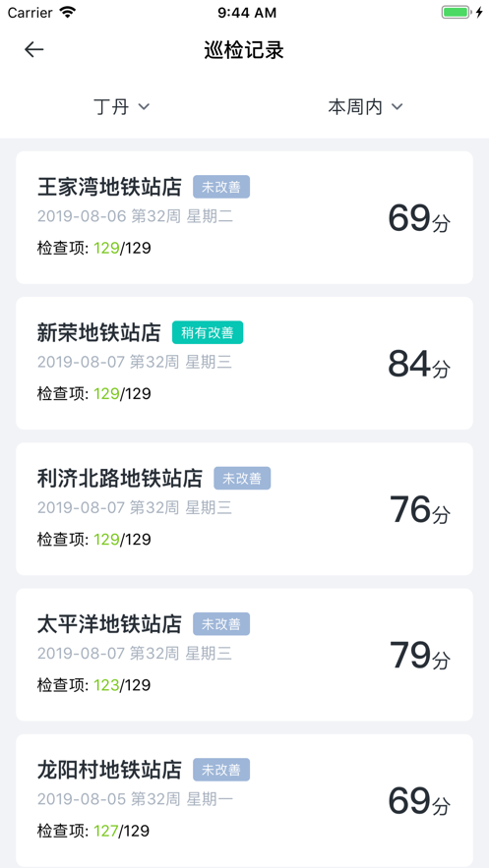Click 未改善 tag on 王家湾地铁站店

221,187
